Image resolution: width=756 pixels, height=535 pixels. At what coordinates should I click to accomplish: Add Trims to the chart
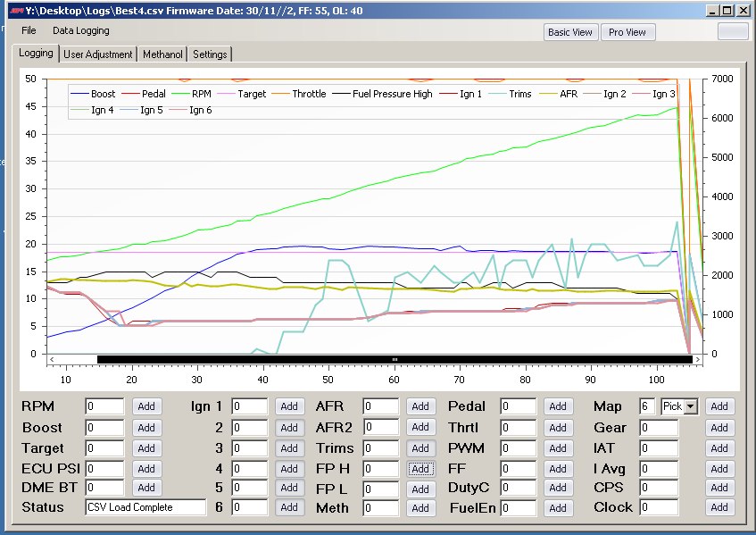coord(420,448)
